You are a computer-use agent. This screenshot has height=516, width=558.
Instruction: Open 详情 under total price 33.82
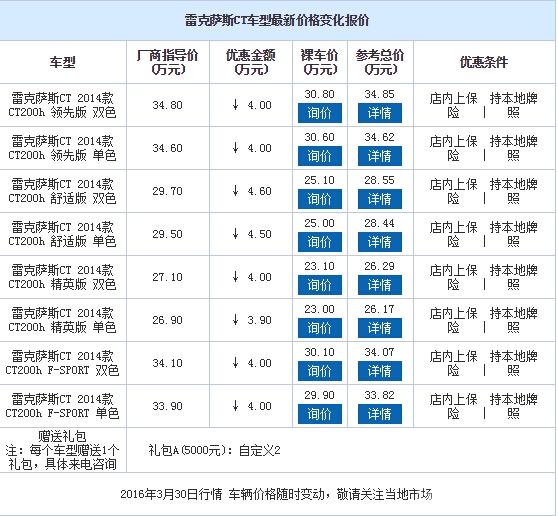(x=380, y=414)
